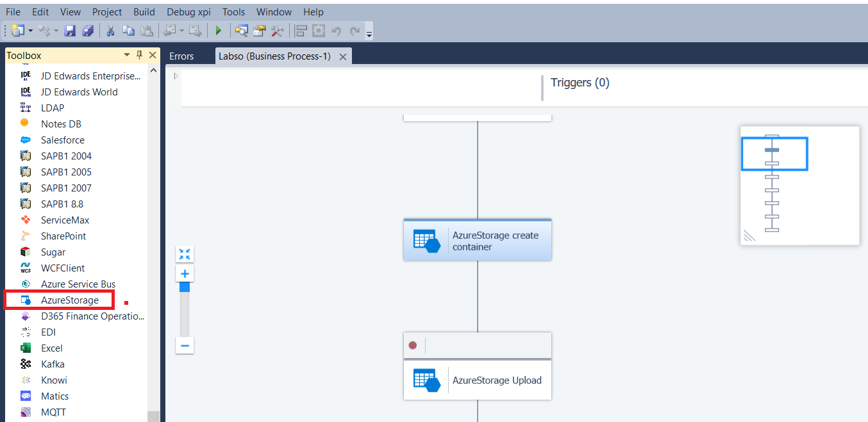The height and width of the screenshot is (422, 868).
Task: Click the layout arrange toolbar icon
Action: (x=301, y=30)
